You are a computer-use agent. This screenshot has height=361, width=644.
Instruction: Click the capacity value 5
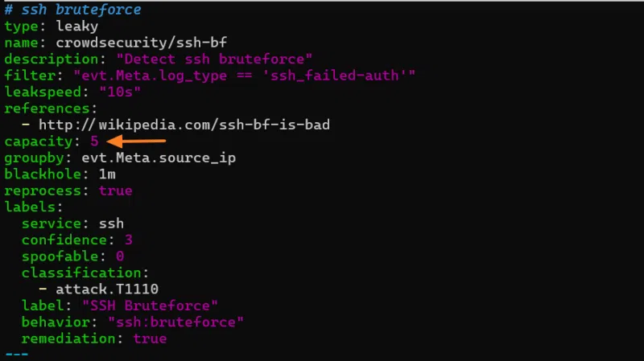94,142
